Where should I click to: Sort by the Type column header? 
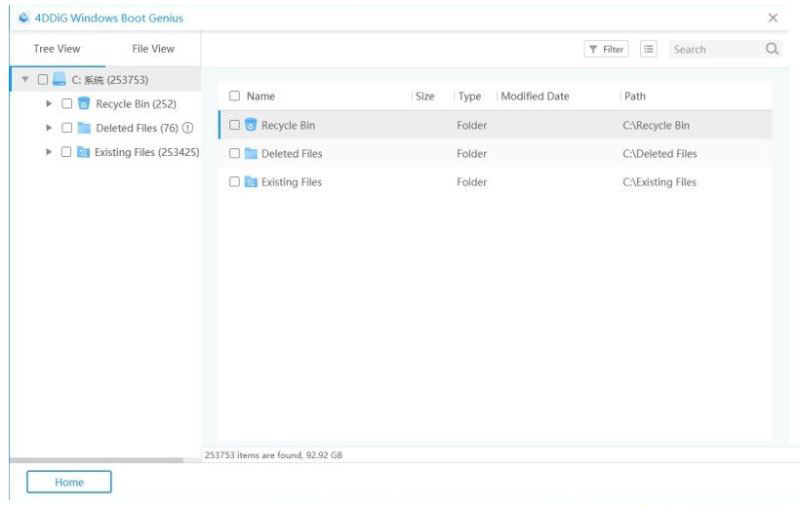coord(469,96)
